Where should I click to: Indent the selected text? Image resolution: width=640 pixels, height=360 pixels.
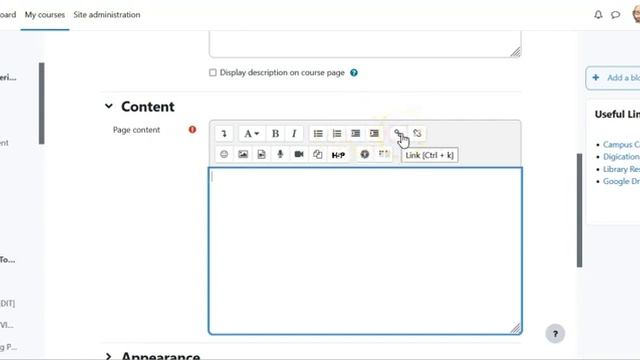374,133
